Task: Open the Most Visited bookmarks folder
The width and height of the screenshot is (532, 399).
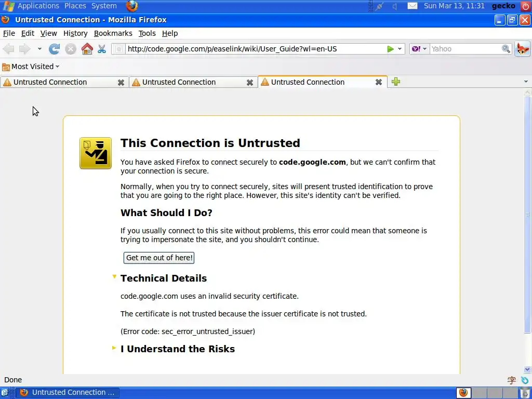Action: point(31,66)
